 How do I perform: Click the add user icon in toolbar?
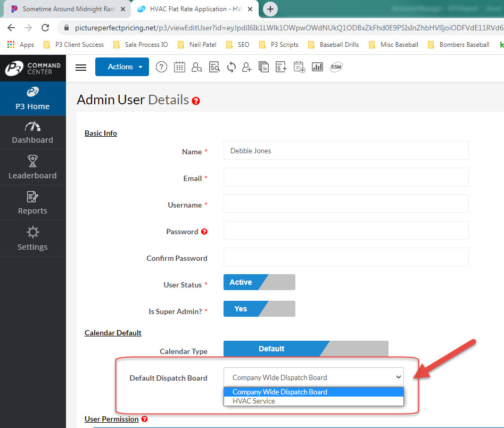click(x=246, y=67)
